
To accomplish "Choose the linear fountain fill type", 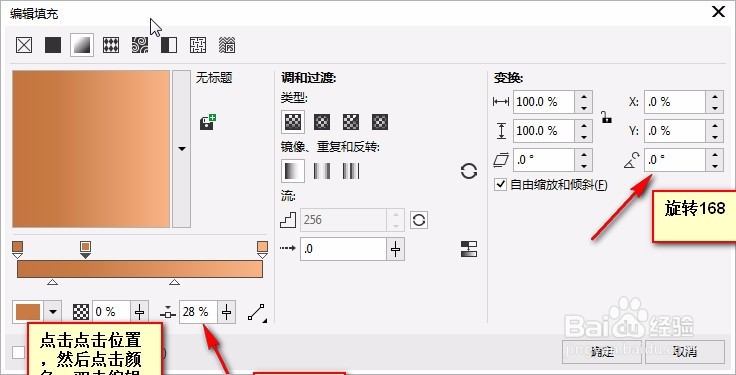I will click(x=293, y=122).
